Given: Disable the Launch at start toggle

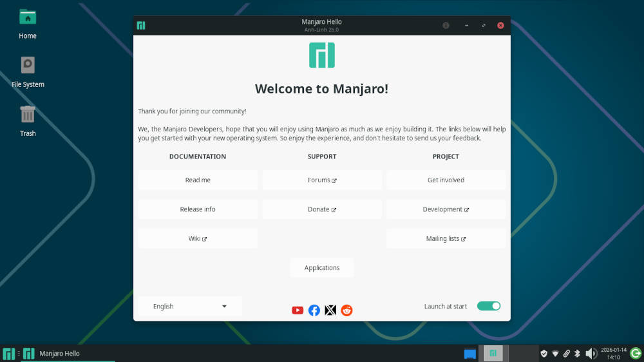Looking at the screenshot, I should tap(489, 306).
